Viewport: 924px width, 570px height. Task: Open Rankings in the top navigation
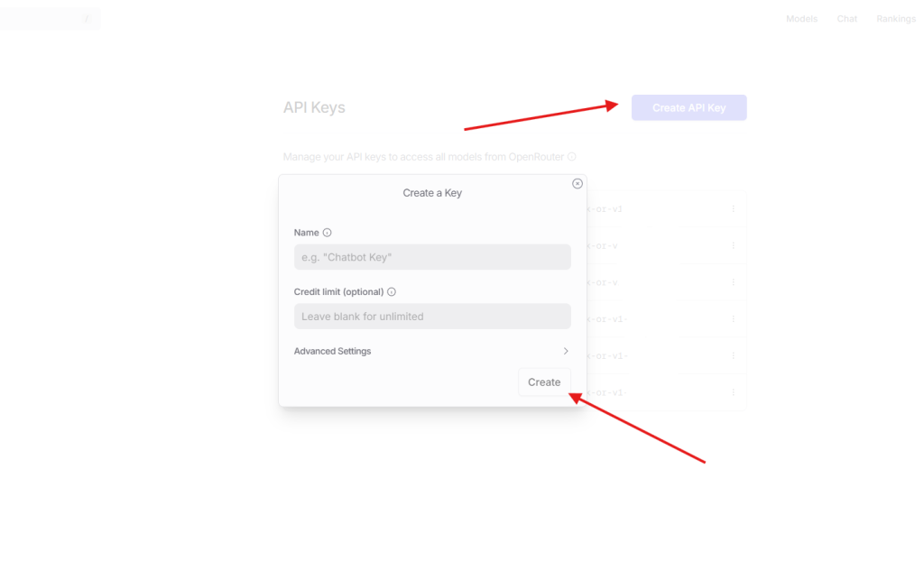[896, 19]
